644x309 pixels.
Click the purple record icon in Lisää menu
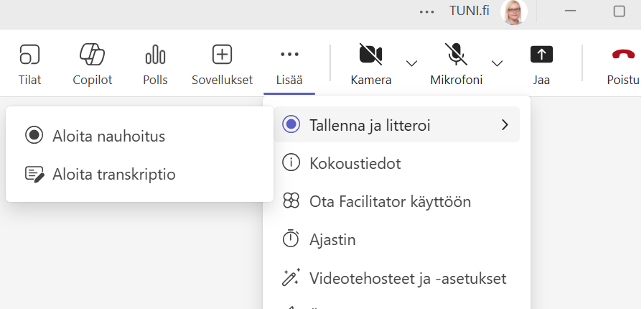[x=291, y=124]
